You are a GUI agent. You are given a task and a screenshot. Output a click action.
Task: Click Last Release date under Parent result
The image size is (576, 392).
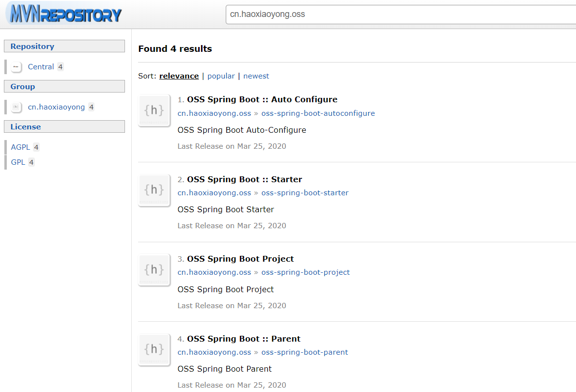[232, 385]
